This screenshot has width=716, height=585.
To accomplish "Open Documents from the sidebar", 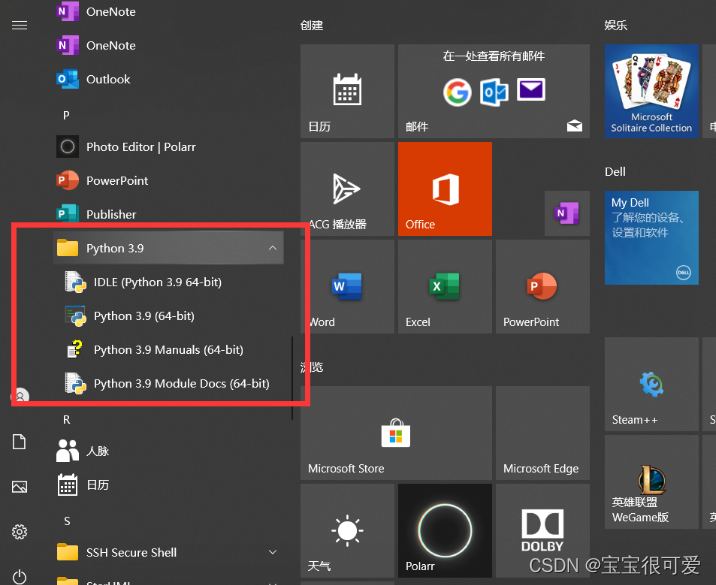I will click(x=19, y=442).
